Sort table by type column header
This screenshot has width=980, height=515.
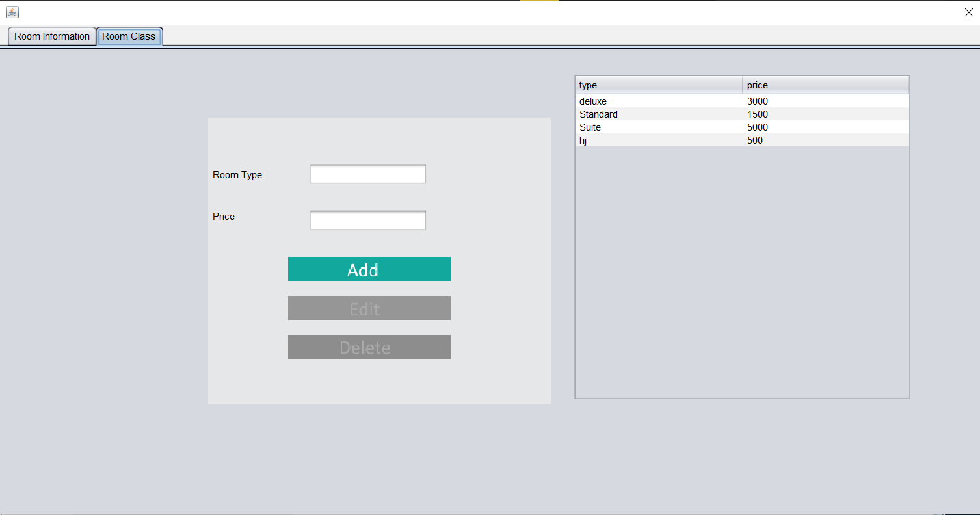coord(658,85)
